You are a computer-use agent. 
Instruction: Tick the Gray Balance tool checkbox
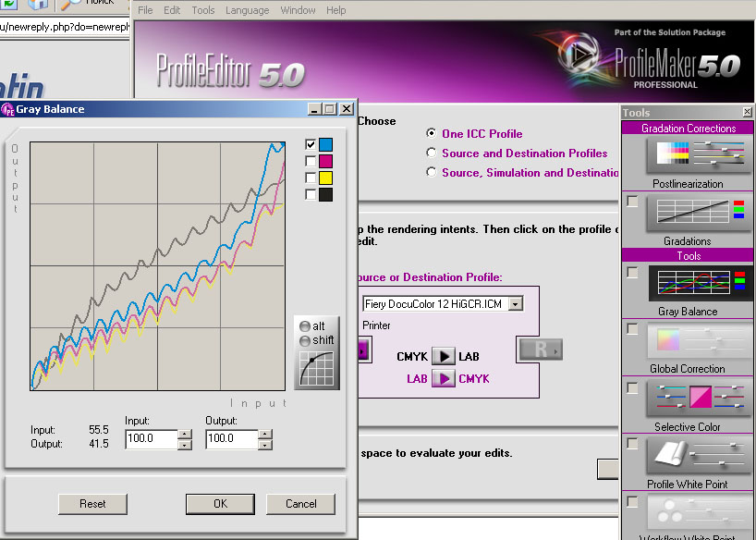tap(632, 272)
